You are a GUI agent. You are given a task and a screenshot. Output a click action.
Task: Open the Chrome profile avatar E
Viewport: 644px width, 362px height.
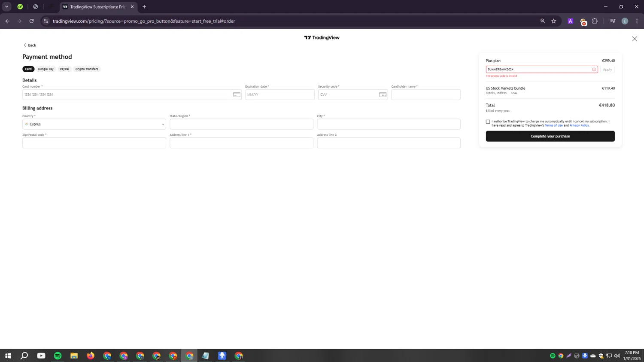point(625,21)
